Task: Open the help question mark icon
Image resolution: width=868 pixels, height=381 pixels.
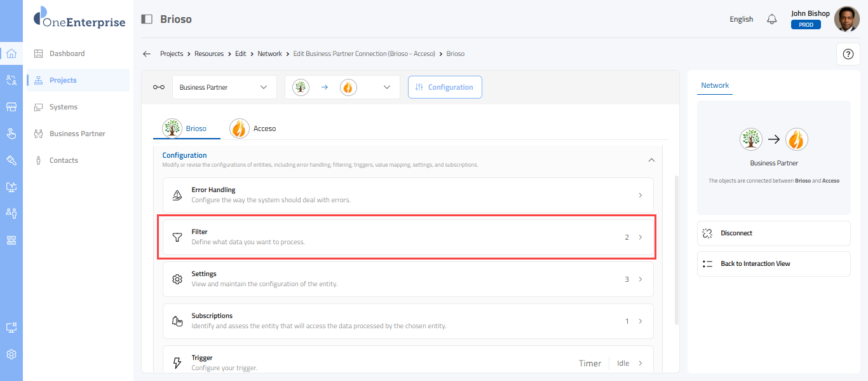Action: pos(848,54)
